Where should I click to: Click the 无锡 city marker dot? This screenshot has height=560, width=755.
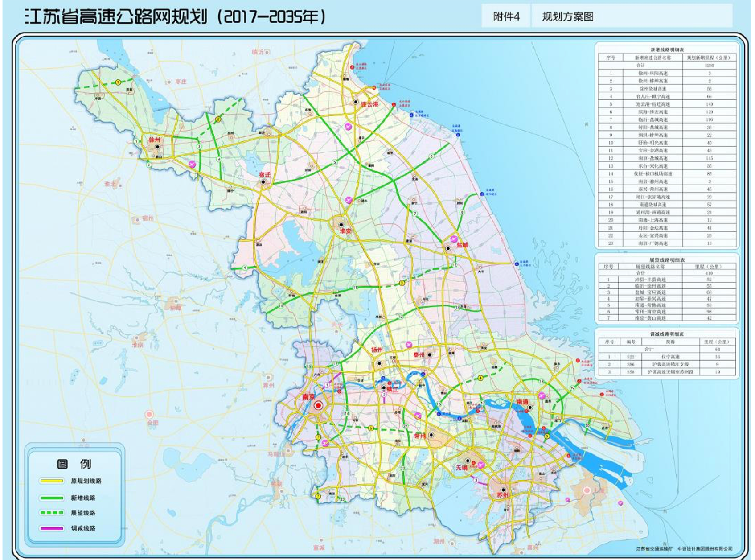[x=468, y=461]
